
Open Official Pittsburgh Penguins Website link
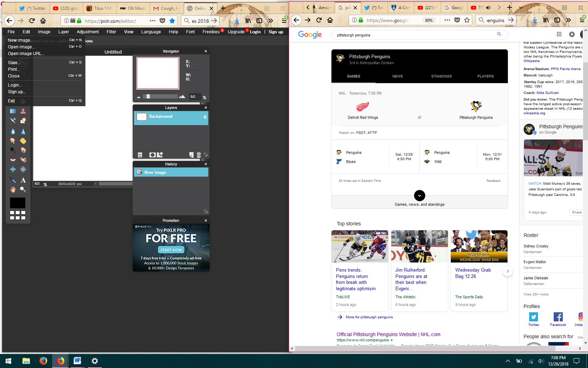(388, 334)
